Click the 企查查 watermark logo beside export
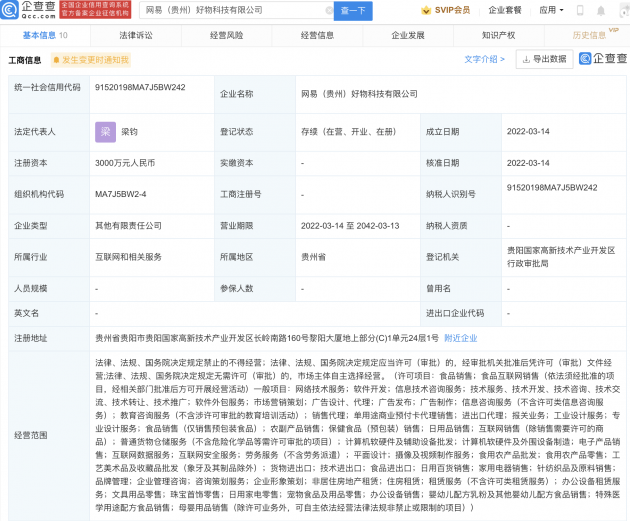630x521 pixels. (x=603, y=59)
